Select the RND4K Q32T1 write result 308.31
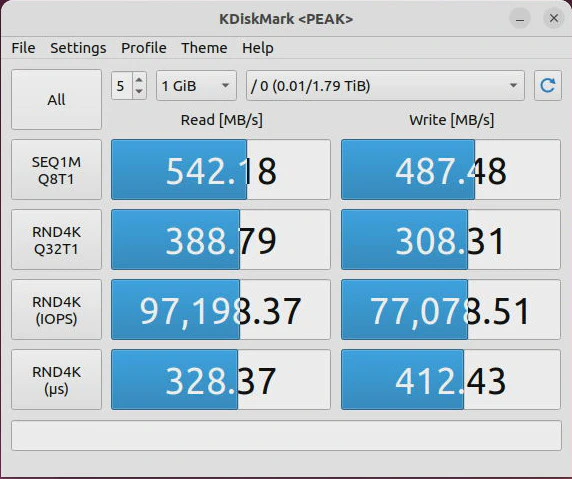This screenshot has width=572, height=479. 451,240
